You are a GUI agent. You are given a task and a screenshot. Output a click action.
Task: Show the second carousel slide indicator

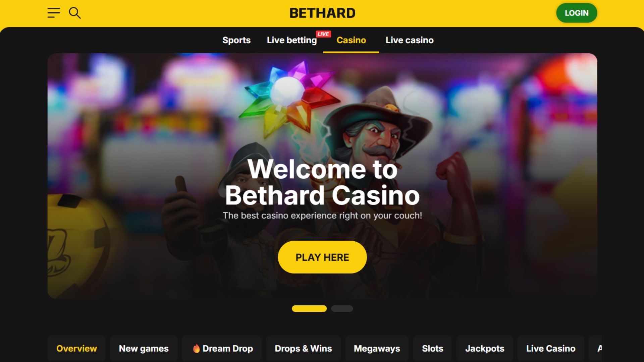pyautogui.click(x=342, y=309)
